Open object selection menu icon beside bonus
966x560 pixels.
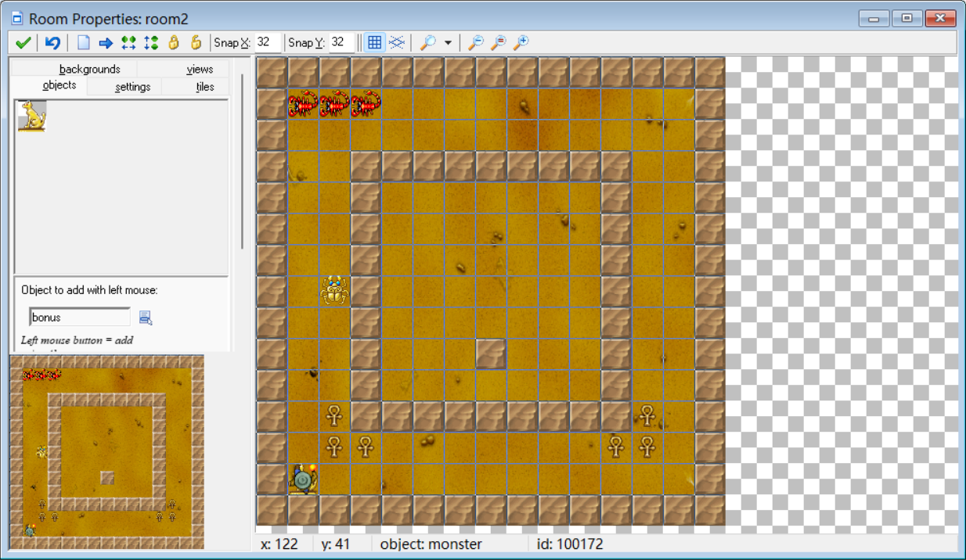point(145,317)
